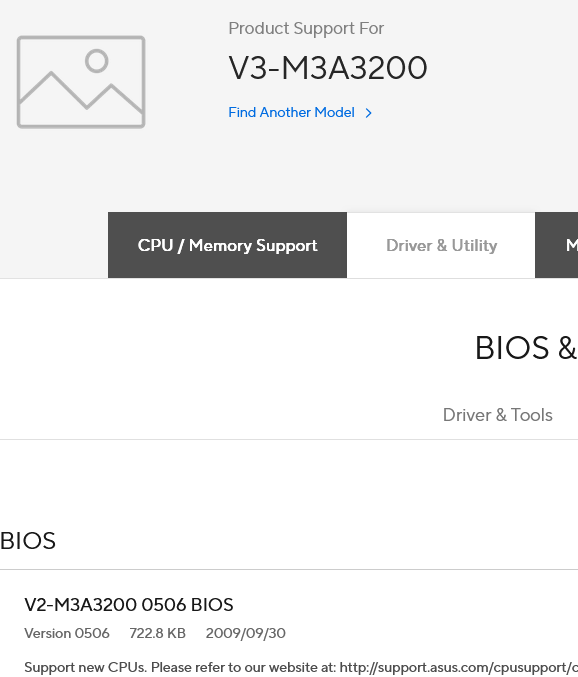
Task: Switch to the CPU / Memory Support tab
Action: [227, 245]
